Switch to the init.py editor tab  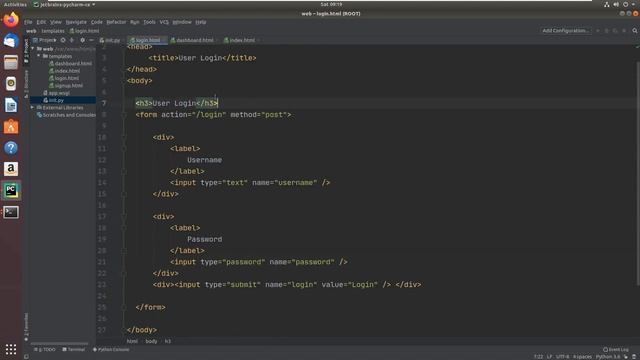tap(110, 40)
